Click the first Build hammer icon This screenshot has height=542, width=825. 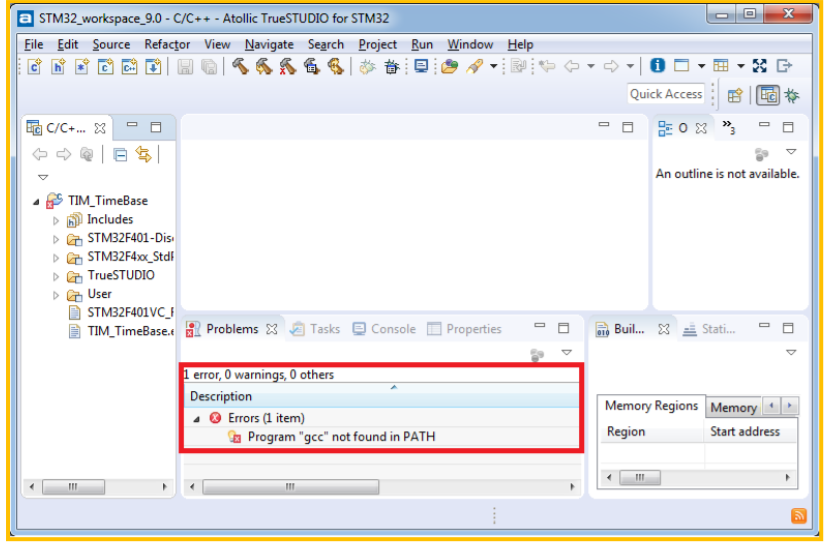point(240,66)
